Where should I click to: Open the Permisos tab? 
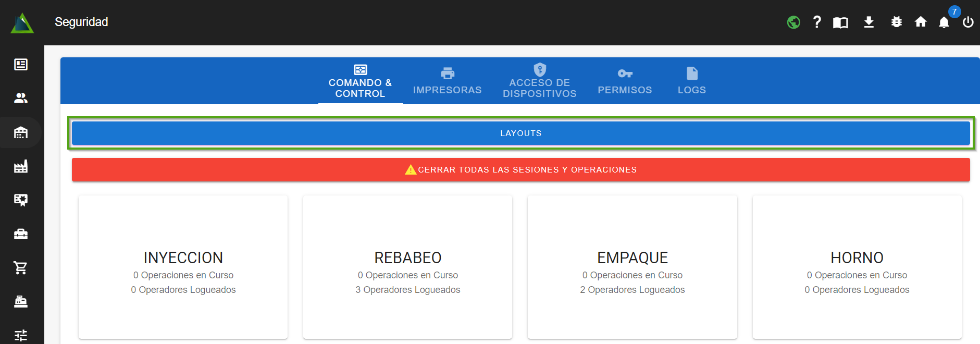pyautogui.click(x=625, y=81)
